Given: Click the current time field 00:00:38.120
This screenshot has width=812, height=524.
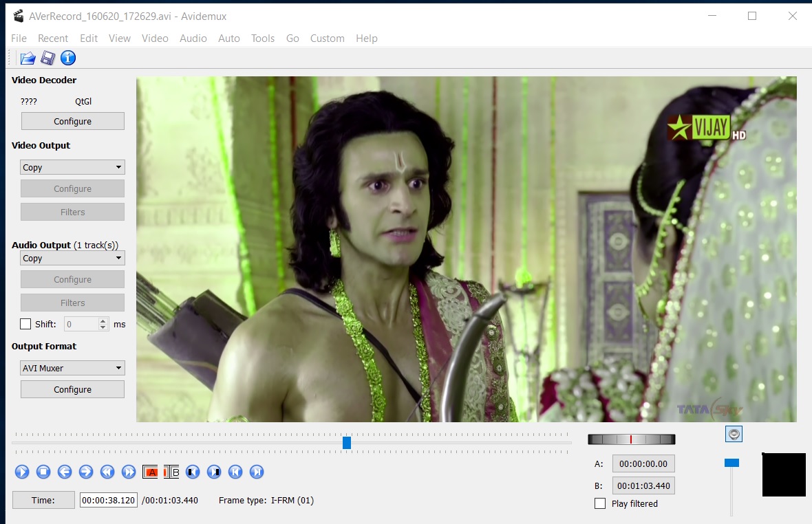Looking at the screenshot, I should coord(108,500).
